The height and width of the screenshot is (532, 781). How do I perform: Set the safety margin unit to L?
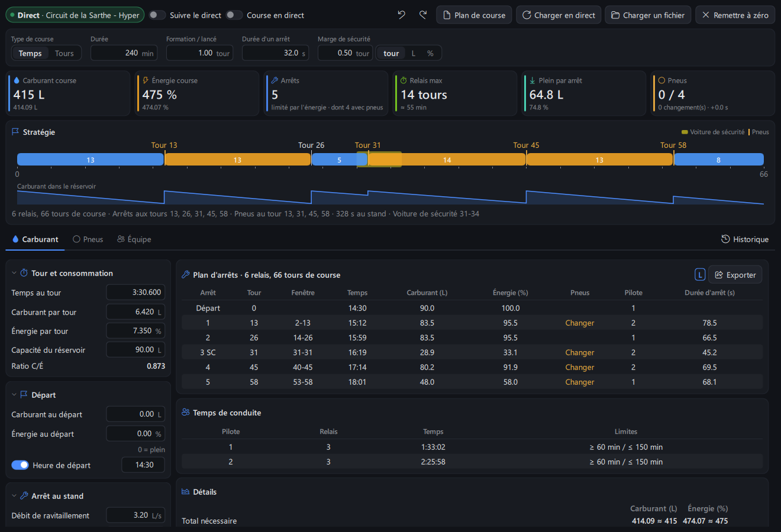(414, 53)
